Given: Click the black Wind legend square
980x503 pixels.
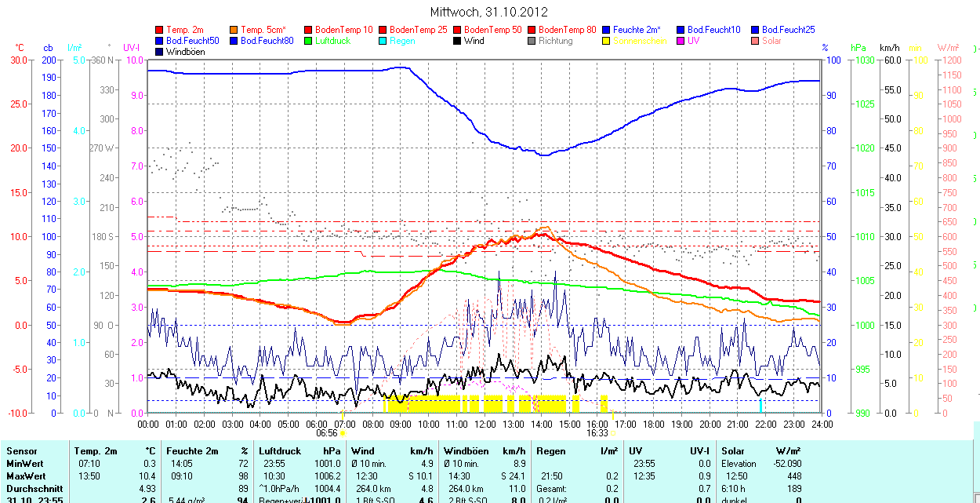Looking at the screenshot, I should (x=458, y=41).
